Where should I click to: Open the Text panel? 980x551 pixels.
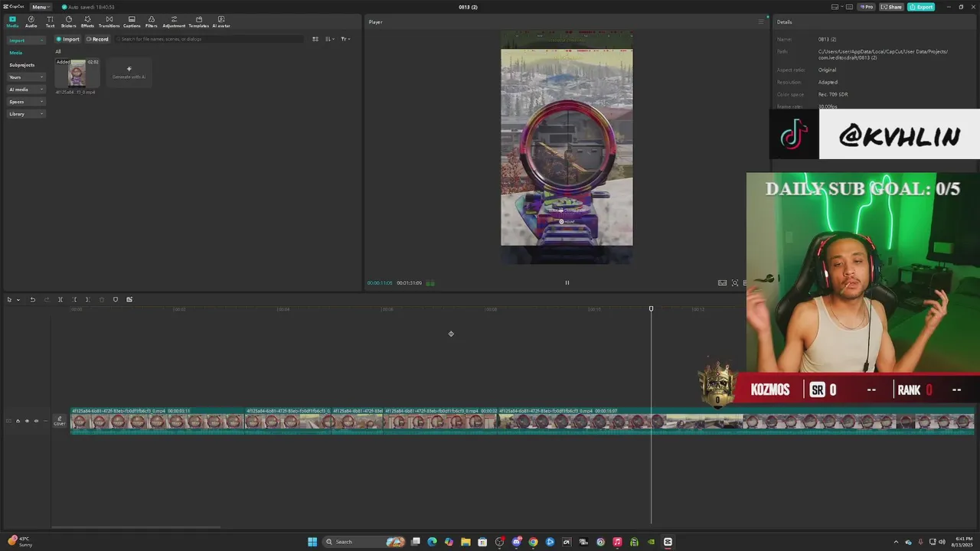click(x=50, y=21)
